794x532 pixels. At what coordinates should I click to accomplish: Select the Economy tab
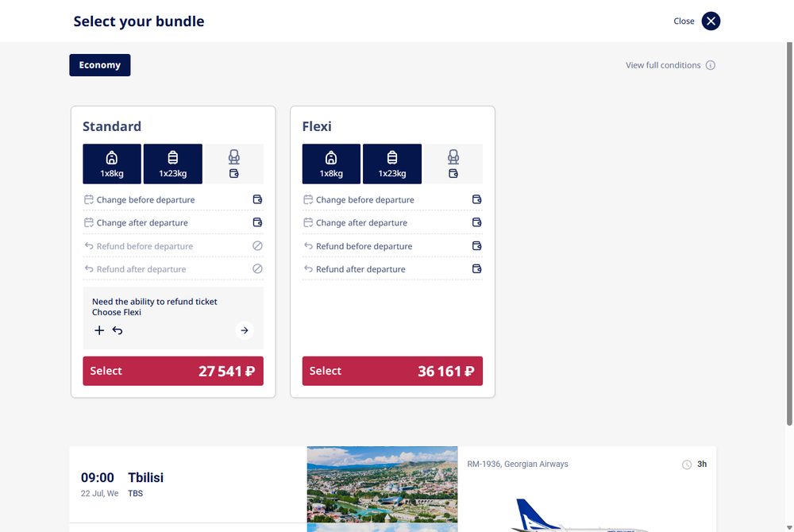click(100, 65)
